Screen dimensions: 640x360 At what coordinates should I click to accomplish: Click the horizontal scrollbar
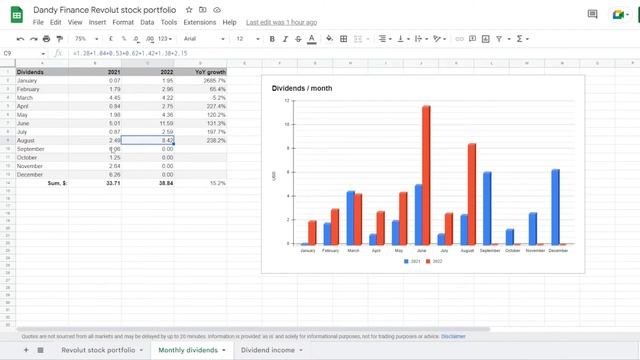pos(253,329)
